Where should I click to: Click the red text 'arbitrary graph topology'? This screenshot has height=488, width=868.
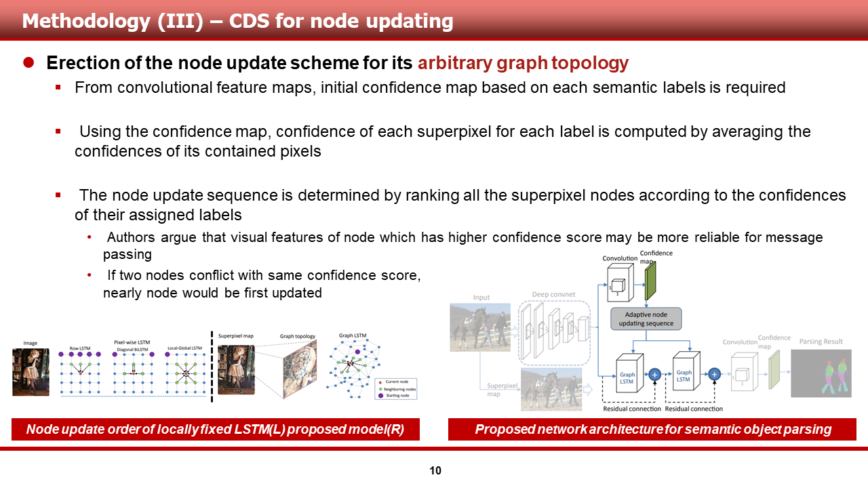tap(524, 63)
